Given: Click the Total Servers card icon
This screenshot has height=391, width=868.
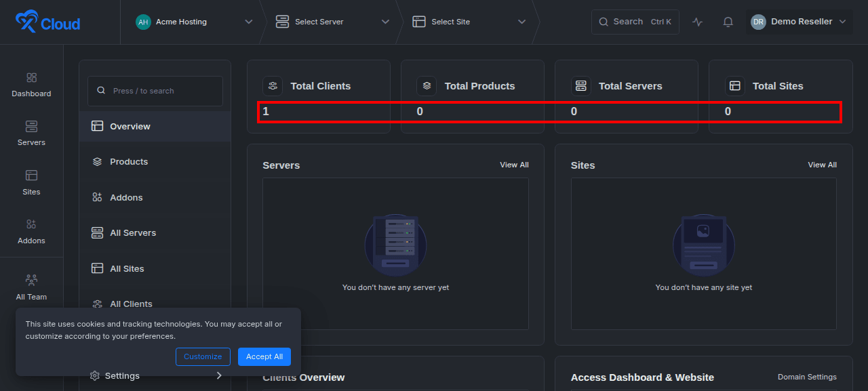Looking at the screenshot, I should click(x=580, y=86).
